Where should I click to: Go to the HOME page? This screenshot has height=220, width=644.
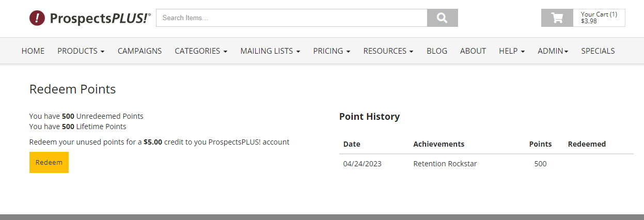click(33, 51)
